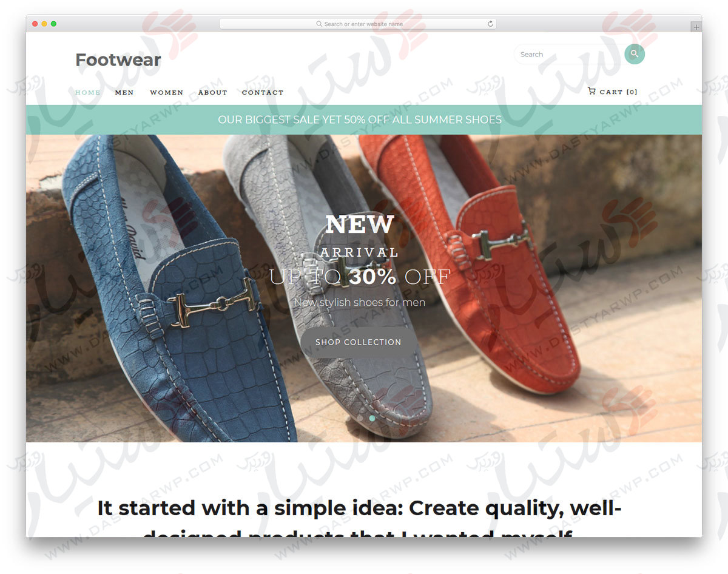
Task: Focus the site Search input field
Action: click(x=569, y=54)
